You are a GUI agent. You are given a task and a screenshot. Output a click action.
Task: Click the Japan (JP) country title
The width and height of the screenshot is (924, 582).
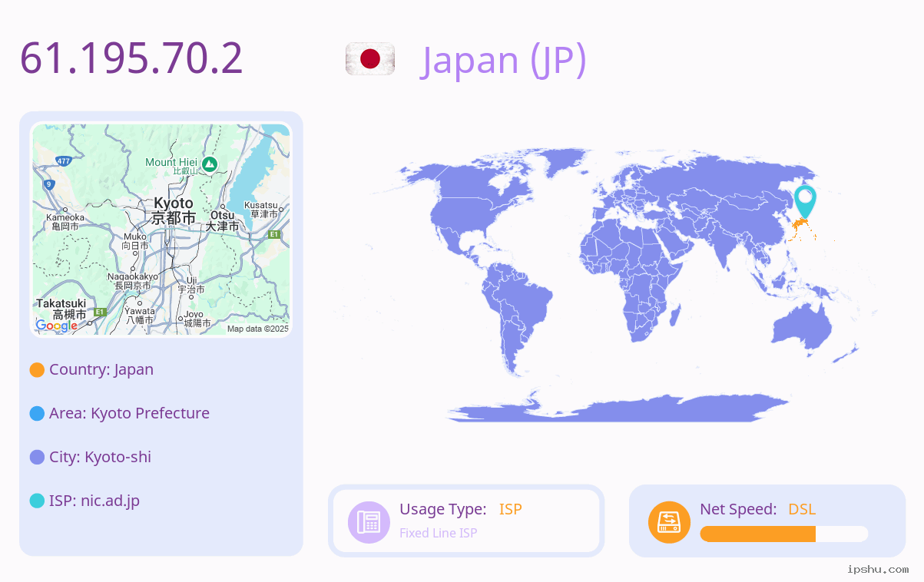[504, 60]
